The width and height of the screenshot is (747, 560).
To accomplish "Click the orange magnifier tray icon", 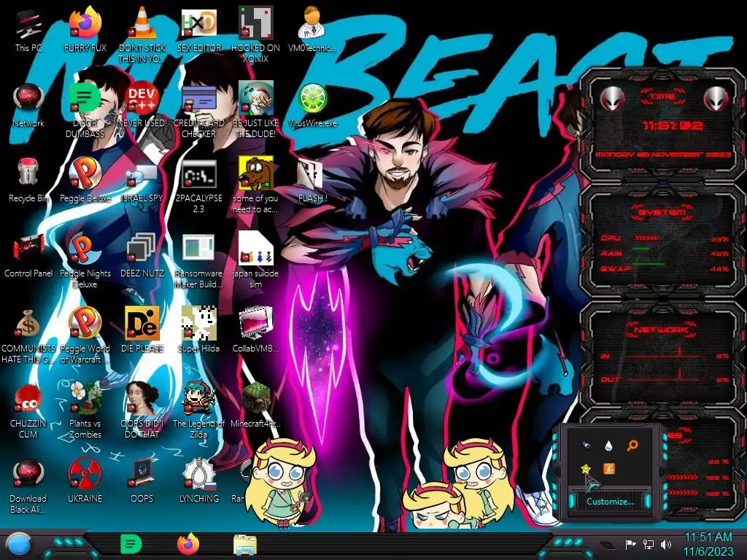I will [x=632, y=446].
